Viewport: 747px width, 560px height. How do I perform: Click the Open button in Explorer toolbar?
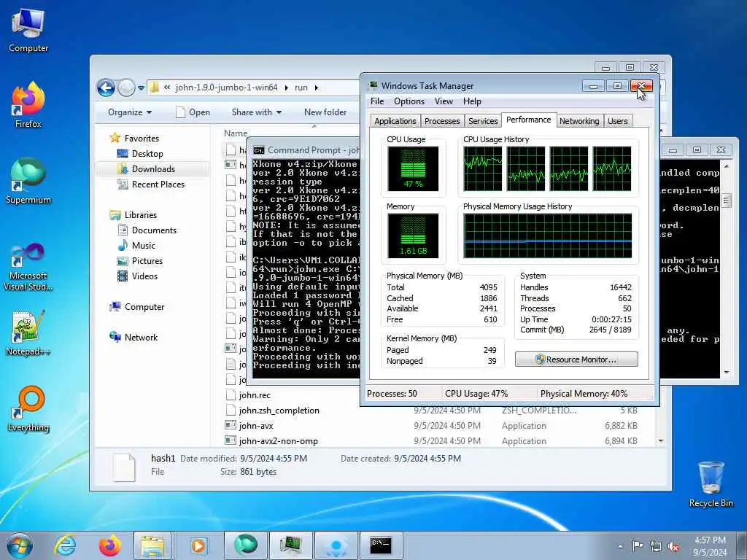(x=193, y=112)
